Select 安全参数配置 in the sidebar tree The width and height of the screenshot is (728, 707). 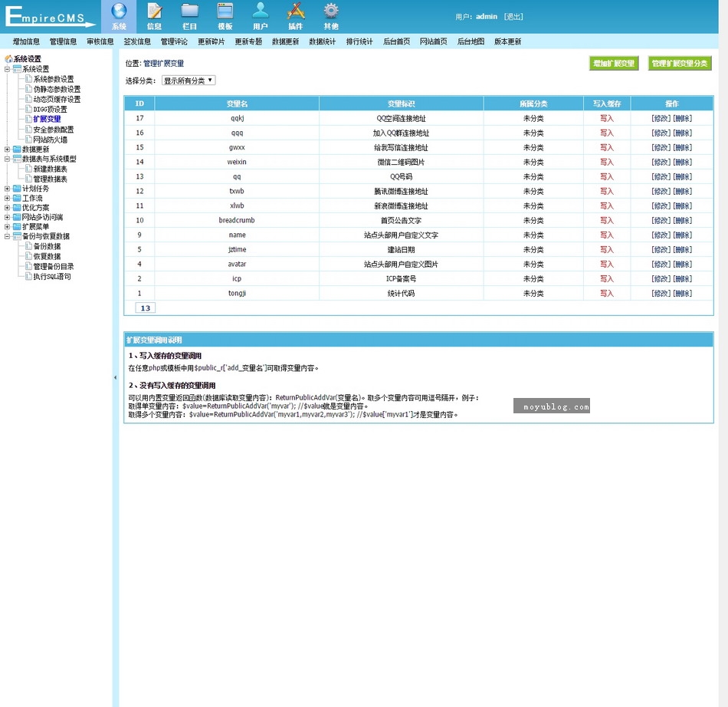[54, 130]
